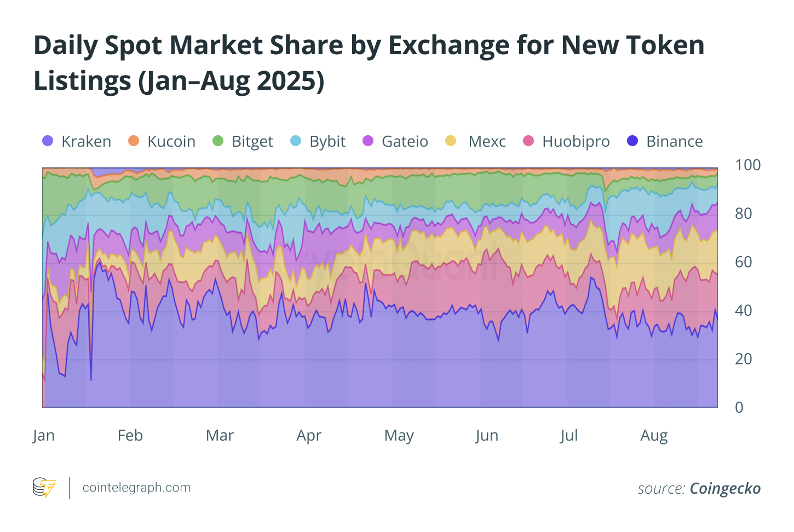Toggle the Huobipro series label
Image resolution: width=794 pixels, height=532 pixels.
point(576,141)
